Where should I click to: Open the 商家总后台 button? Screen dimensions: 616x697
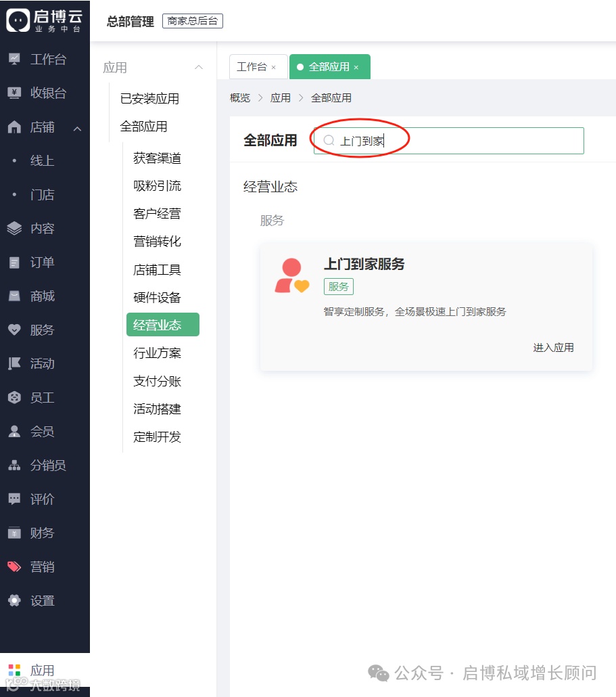pyautogui.click(x=192, y=20)
